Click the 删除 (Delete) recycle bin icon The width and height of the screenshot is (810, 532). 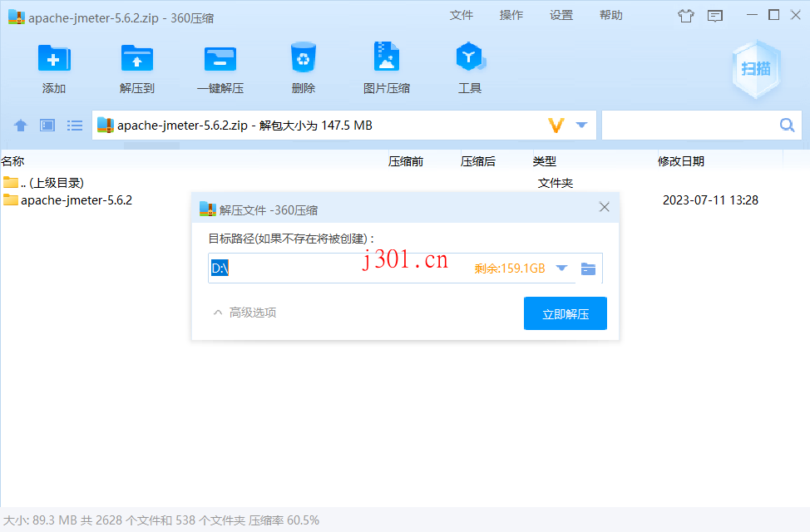[304, 57]
